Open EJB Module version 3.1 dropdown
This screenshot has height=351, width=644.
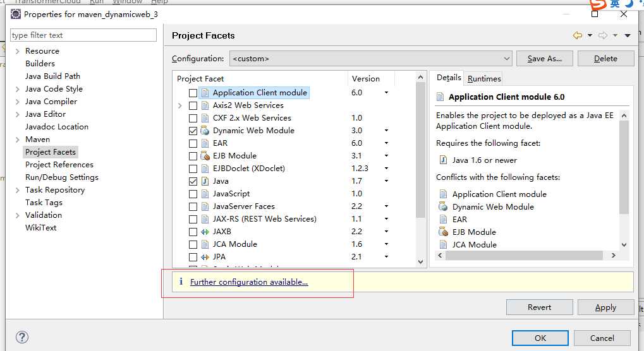point(386,156)
